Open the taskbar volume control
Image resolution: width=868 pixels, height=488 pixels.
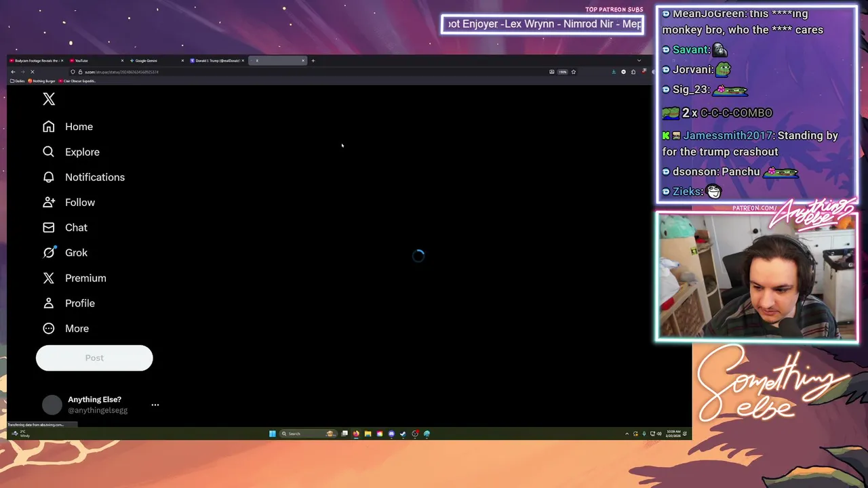tap(660, 434)
